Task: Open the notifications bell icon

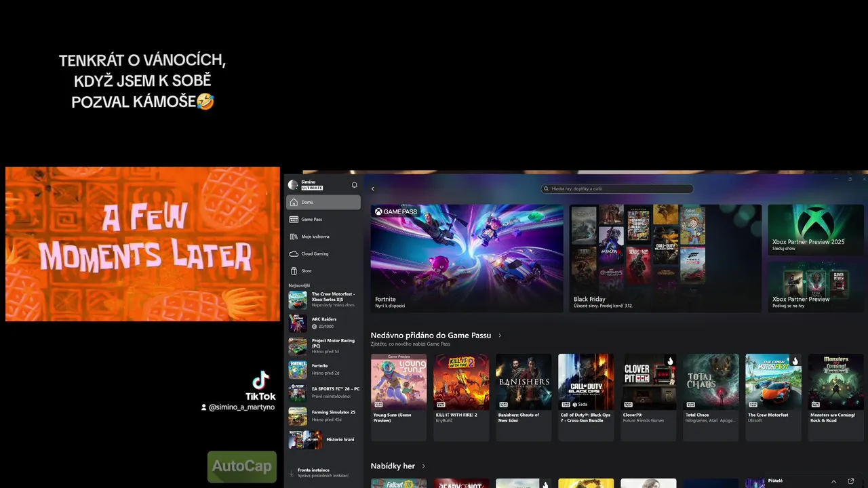Action: (x=354, y=185)
